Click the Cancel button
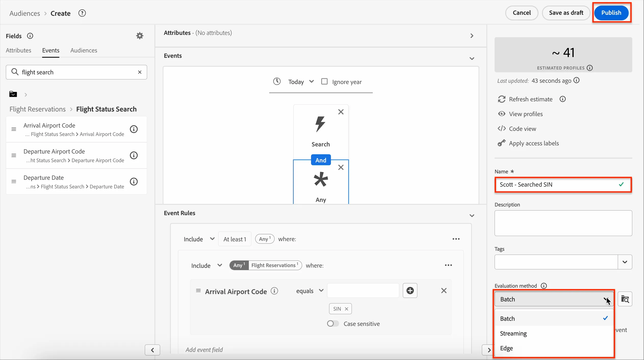Image resolution: width=644 pixels, height=360 pixels. pos(522,13)
